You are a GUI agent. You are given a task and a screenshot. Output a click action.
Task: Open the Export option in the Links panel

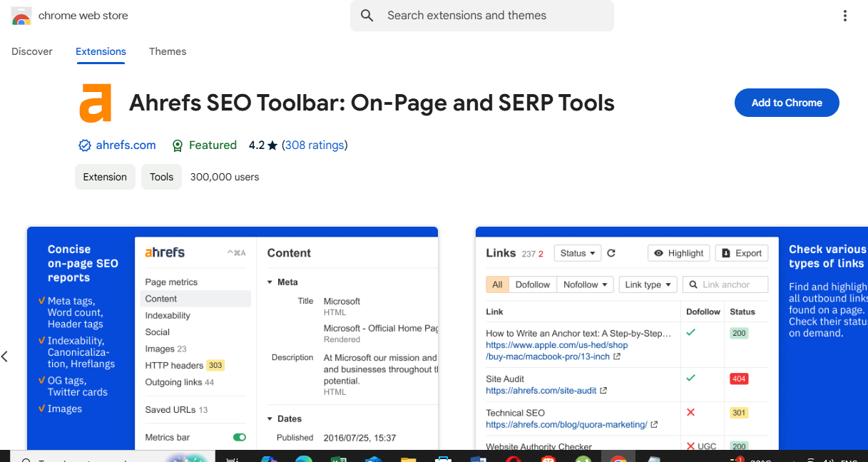742,252
